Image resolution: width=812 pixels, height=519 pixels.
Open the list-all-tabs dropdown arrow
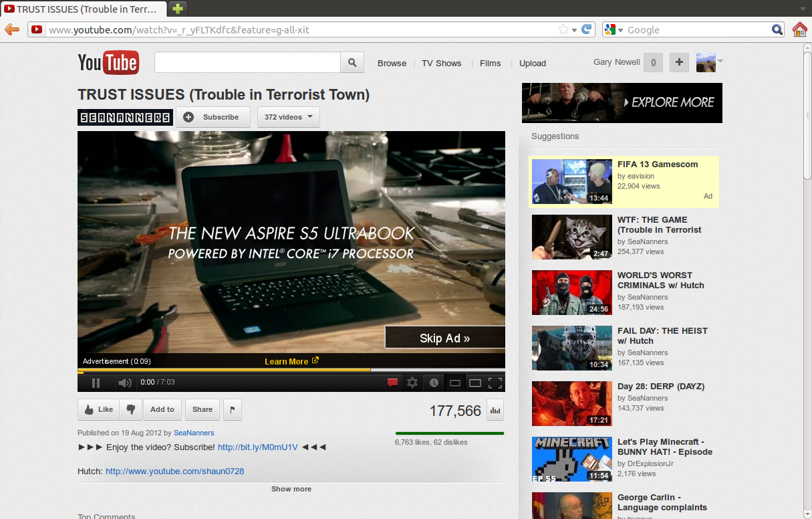[803, 9]
